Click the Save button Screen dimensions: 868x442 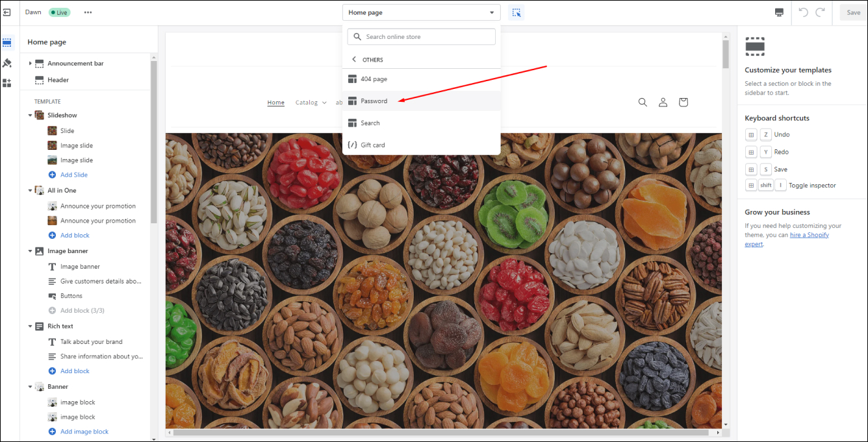(x=853, y=12)
